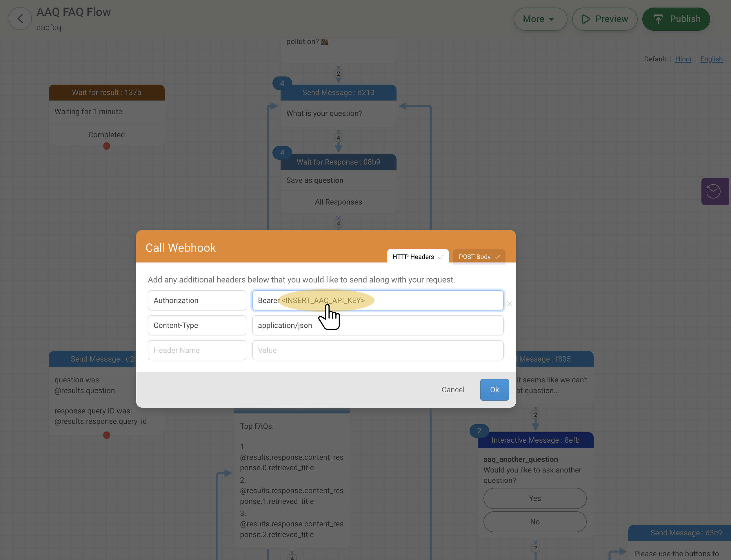
Task: Click the Publish upload icon
Action: click(x=658, y=19)
